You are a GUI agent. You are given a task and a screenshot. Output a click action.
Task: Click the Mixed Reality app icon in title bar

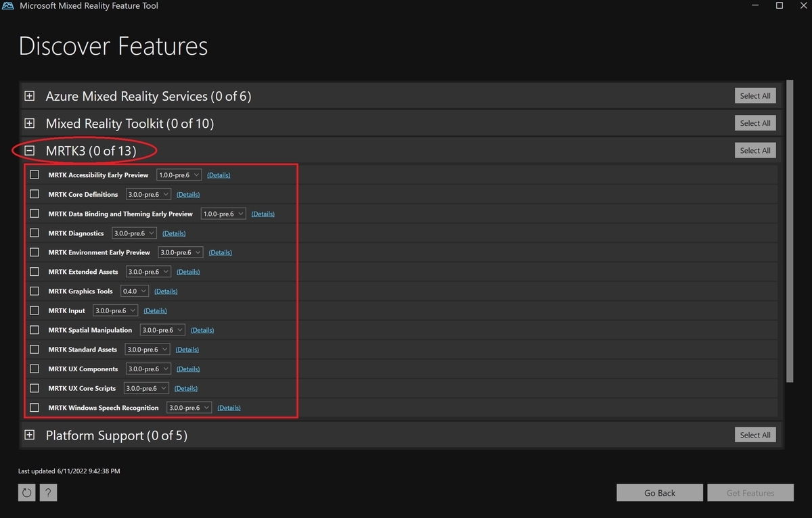9,6
